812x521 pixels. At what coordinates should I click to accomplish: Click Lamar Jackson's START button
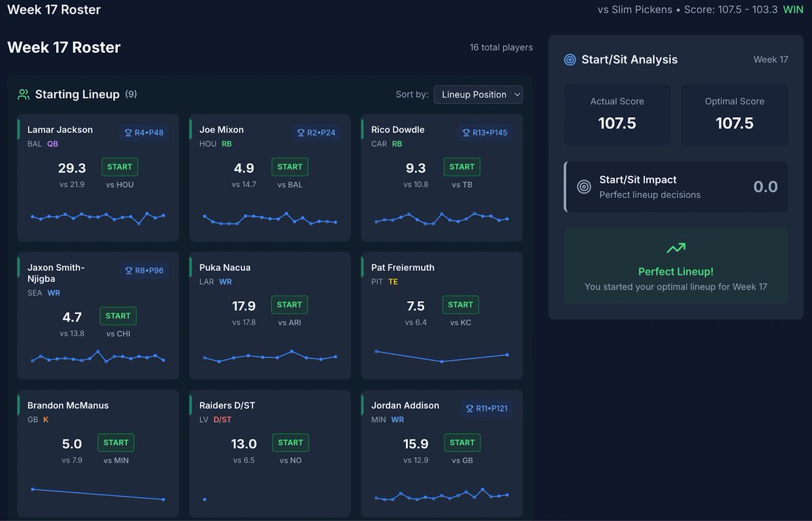(x=120, y=166)
